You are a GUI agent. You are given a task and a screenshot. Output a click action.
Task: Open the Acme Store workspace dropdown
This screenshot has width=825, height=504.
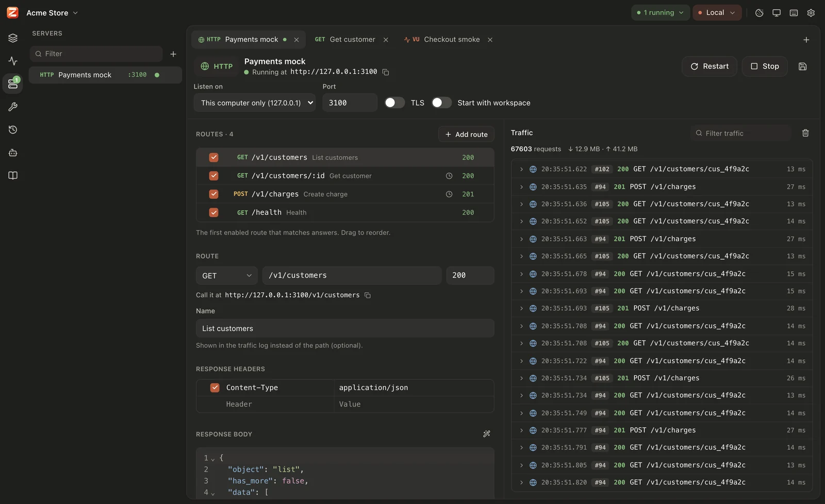52,13
